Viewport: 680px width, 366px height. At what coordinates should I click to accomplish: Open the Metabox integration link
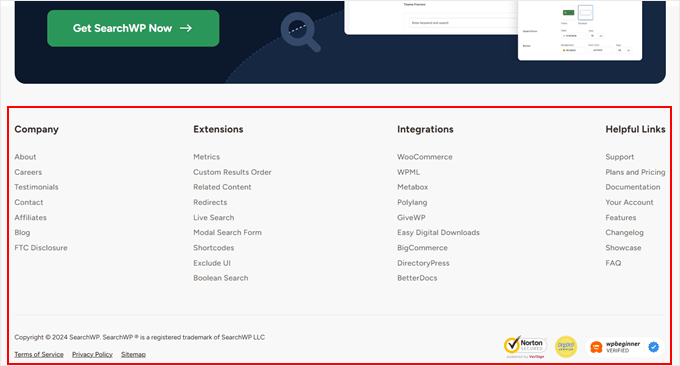click(412, 187)
